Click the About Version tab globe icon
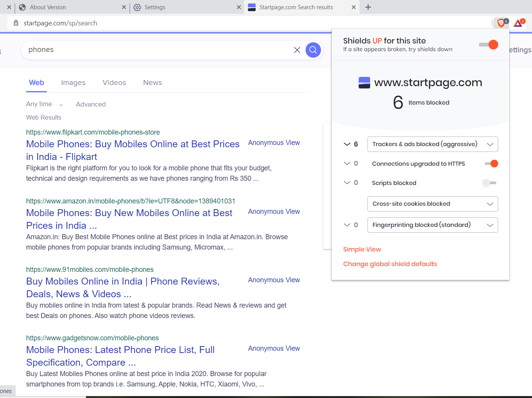The height and width of the screenshot is (398, 532). pos(22,7)
